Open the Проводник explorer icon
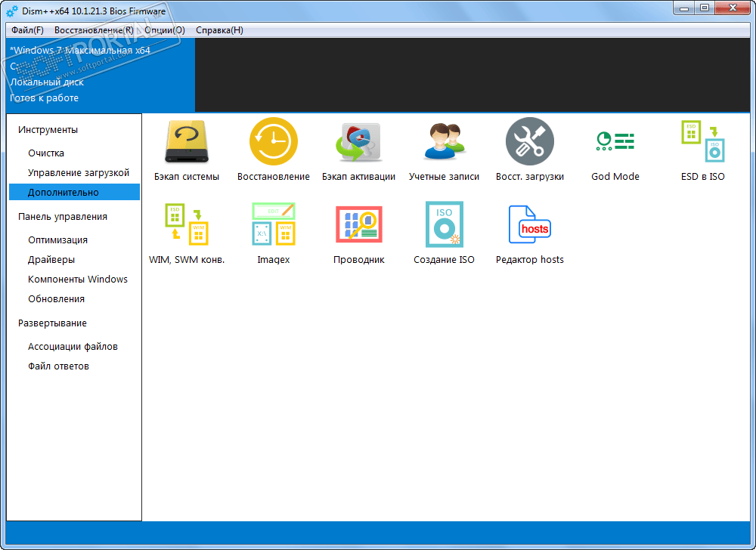 pos(358,224)
